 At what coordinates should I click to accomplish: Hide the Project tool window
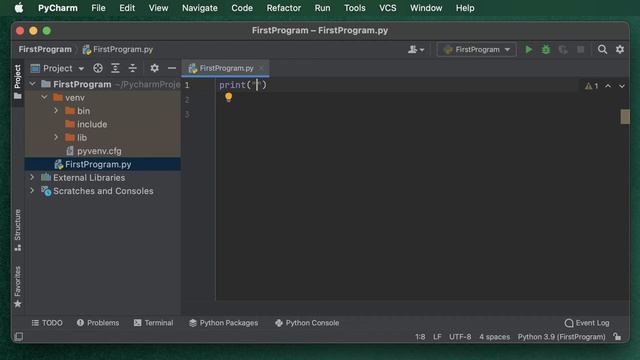pos(172,68)
